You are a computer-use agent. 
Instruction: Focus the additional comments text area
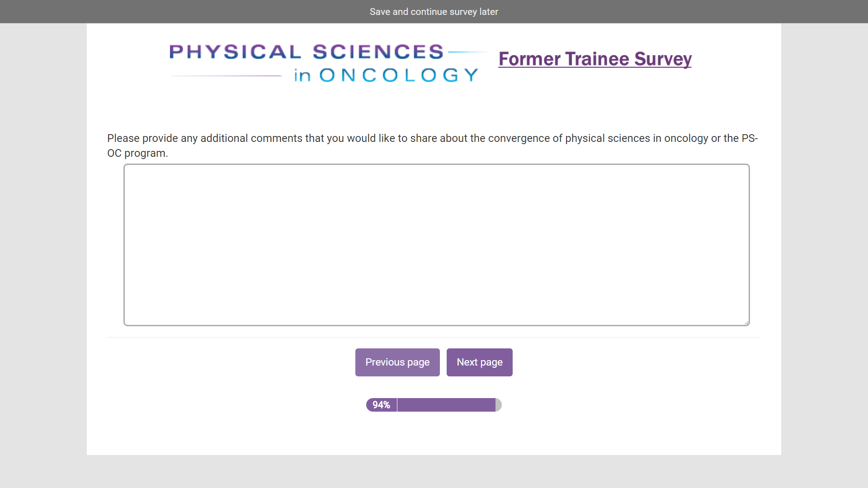coord(436,244)
